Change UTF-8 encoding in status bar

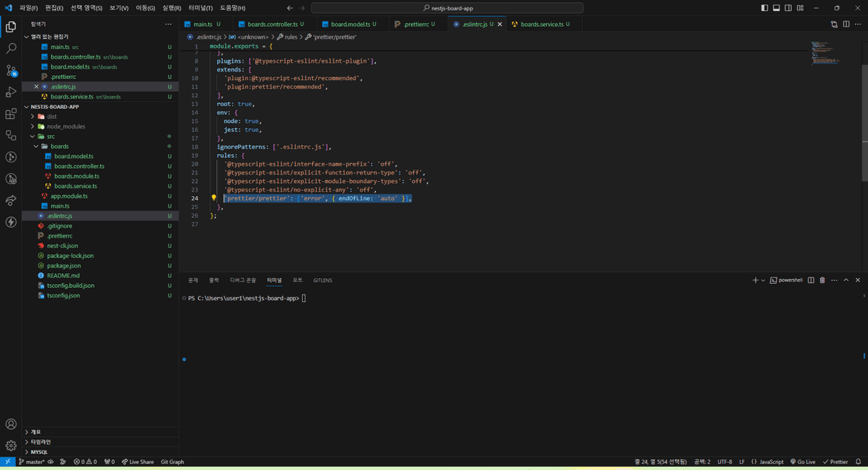click(x=725, y=462)
